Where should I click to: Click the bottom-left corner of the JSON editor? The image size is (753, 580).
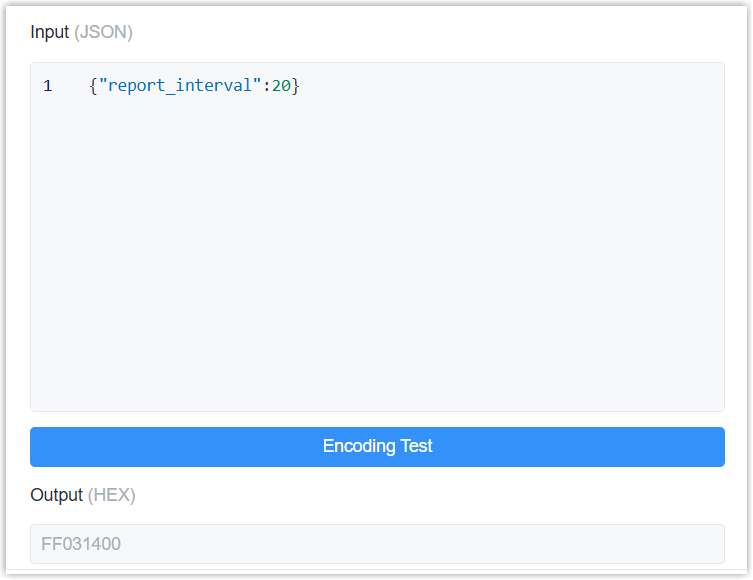pyautogui.click(x=40, y=402)
